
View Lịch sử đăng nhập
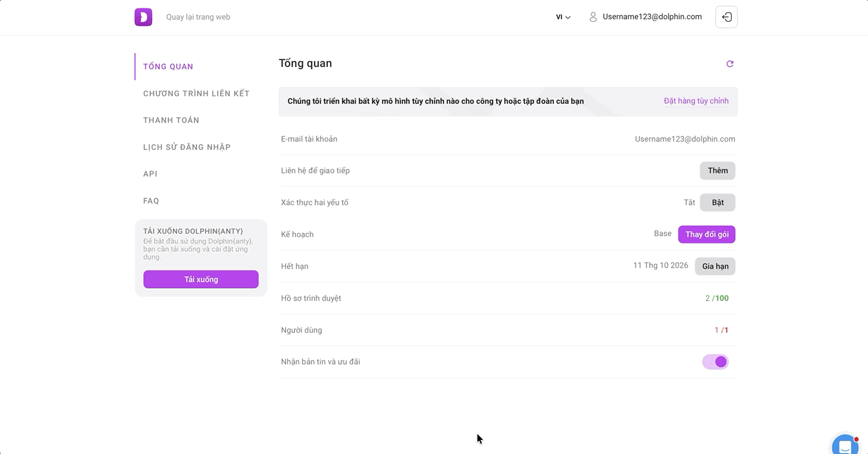(x=187, y=147)
